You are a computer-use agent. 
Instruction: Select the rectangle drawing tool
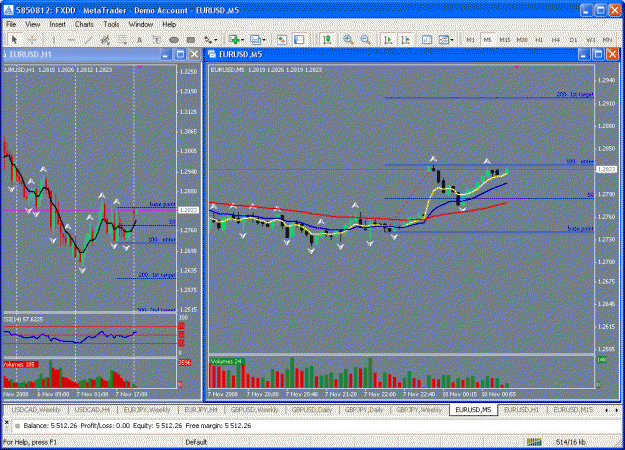(191, 39)
